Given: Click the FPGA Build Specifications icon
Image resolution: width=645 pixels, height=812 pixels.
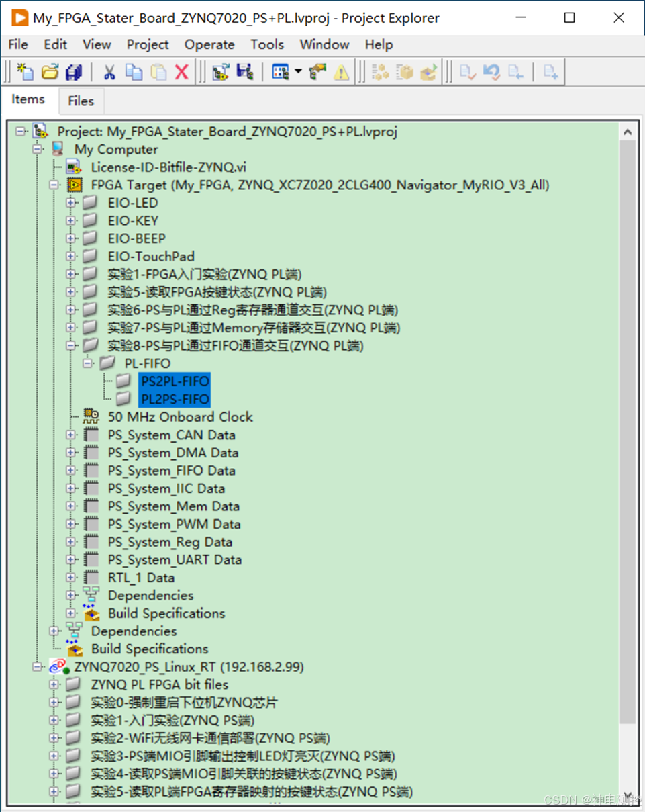Looking at the screenshot, I should coord(91,613).
